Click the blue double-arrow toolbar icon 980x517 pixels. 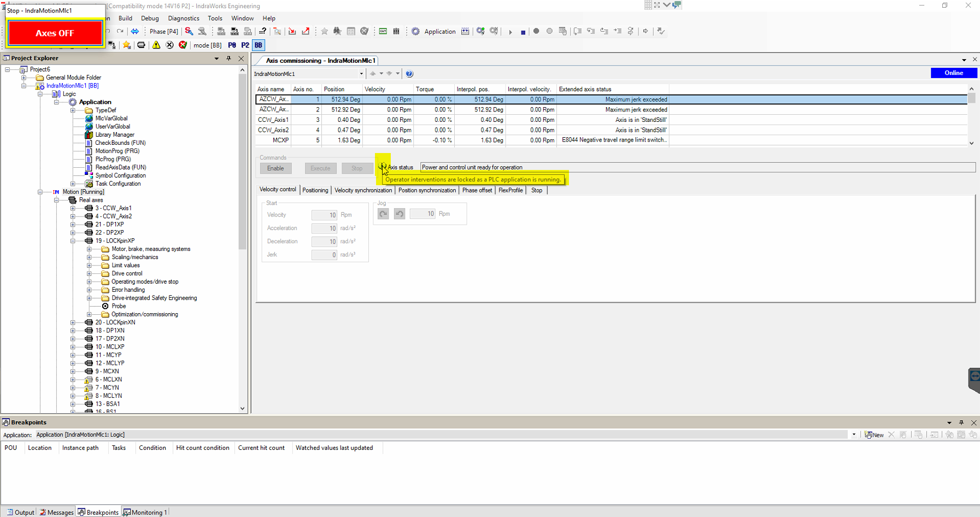[134, 32]
